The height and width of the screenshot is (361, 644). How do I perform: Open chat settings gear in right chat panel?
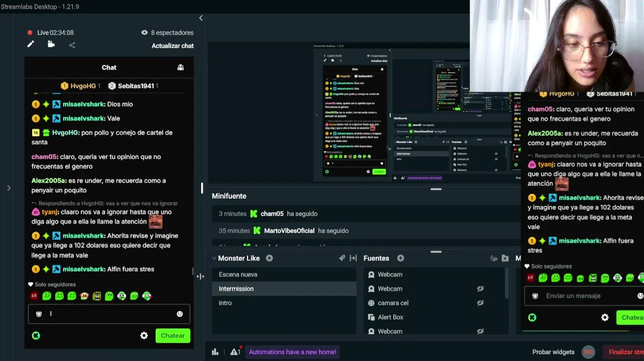[x=605, y=317]
